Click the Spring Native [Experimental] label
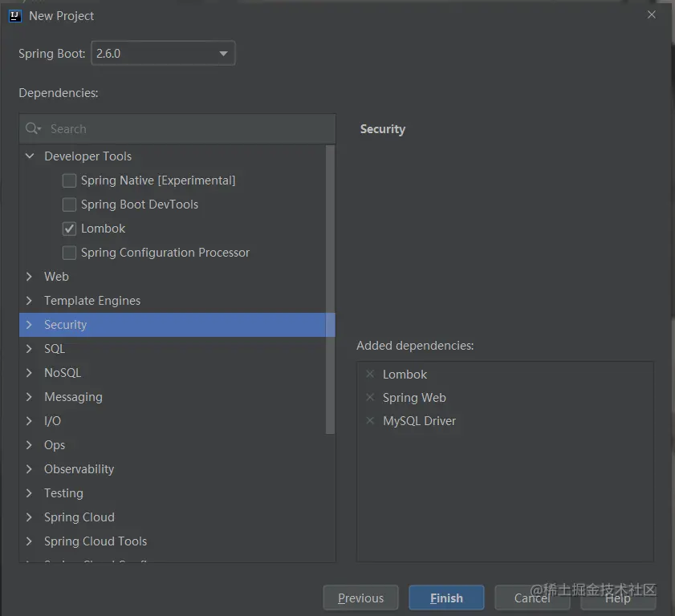The width and height of the screenshot is (675, 616). click(158, 180)
